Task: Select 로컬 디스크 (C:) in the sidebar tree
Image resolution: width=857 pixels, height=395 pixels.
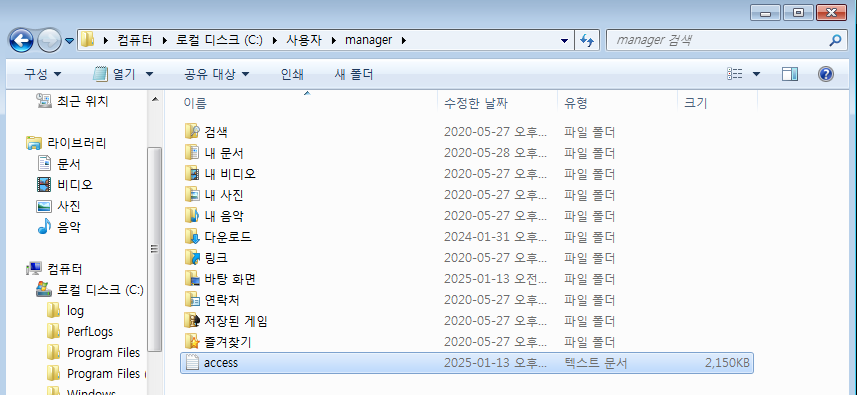Action: [101, 290]
